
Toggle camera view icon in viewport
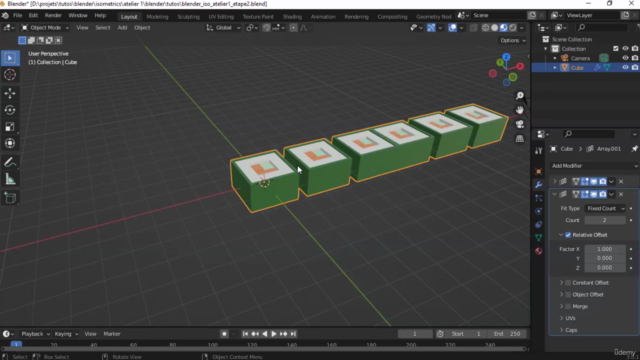pyautogui.click(x=520, y=124)
